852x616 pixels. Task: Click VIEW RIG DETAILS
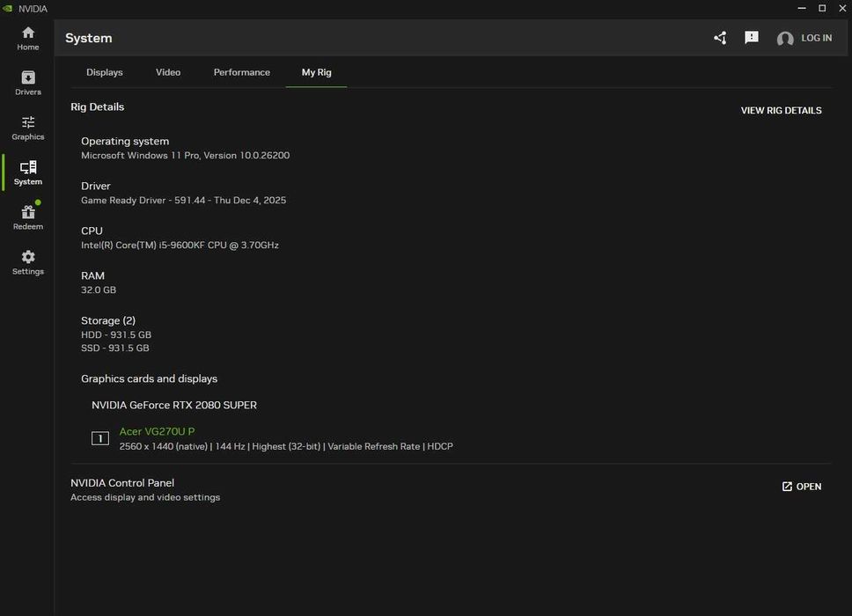click(x=781, y=111)
